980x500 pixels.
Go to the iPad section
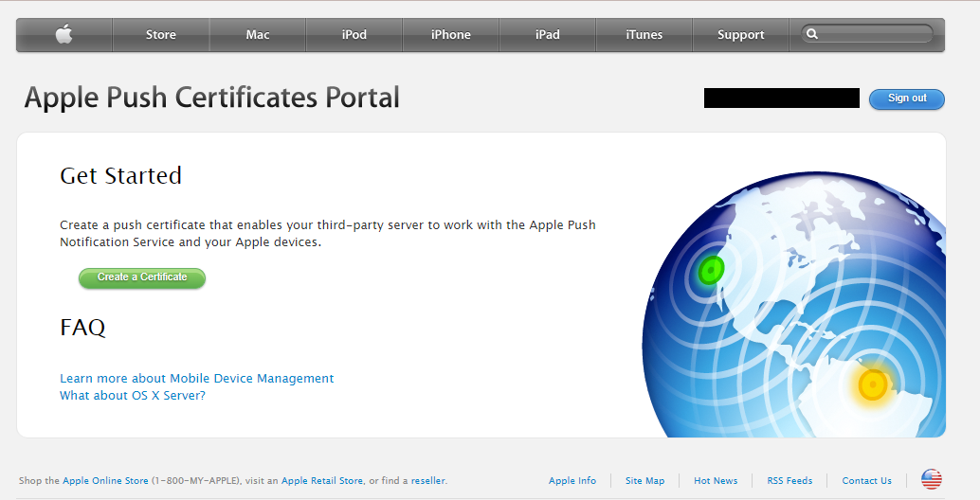(548, 35)
